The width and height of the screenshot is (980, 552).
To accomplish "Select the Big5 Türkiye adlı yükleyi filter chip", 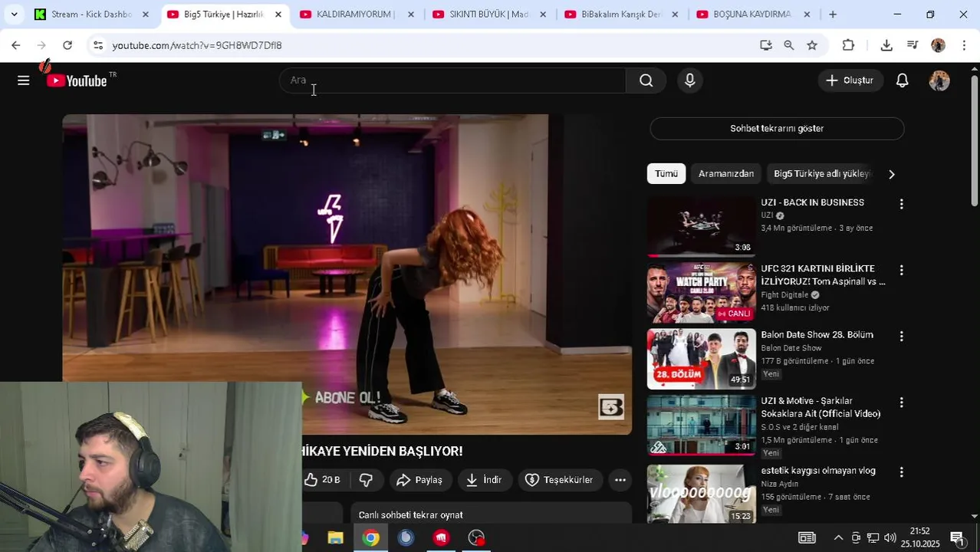I will click(x=821, y=174).
